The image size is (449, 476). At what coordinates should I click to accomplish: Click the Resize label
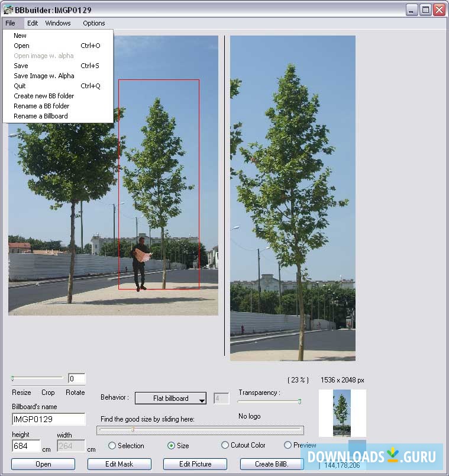[21, 392]
